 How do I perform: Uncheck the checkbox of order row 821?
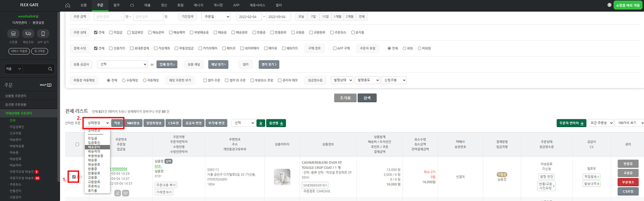tap(74, 177)
